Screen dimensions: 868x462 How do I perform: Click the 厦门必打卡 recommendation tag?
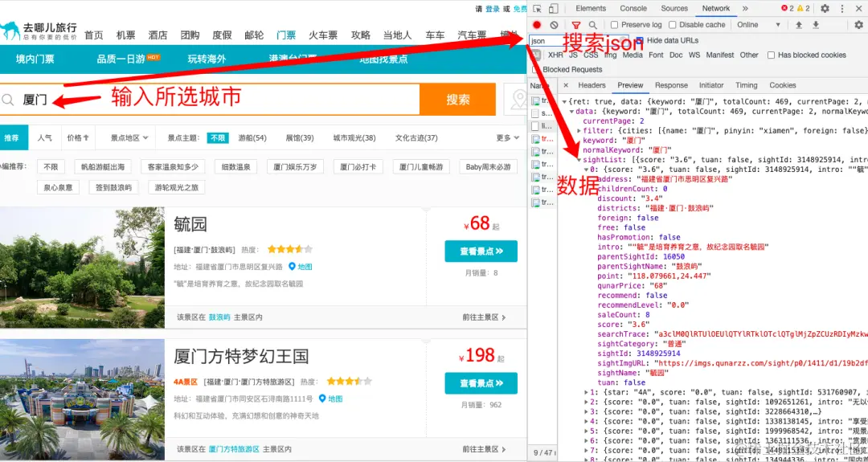pos(357,166)
